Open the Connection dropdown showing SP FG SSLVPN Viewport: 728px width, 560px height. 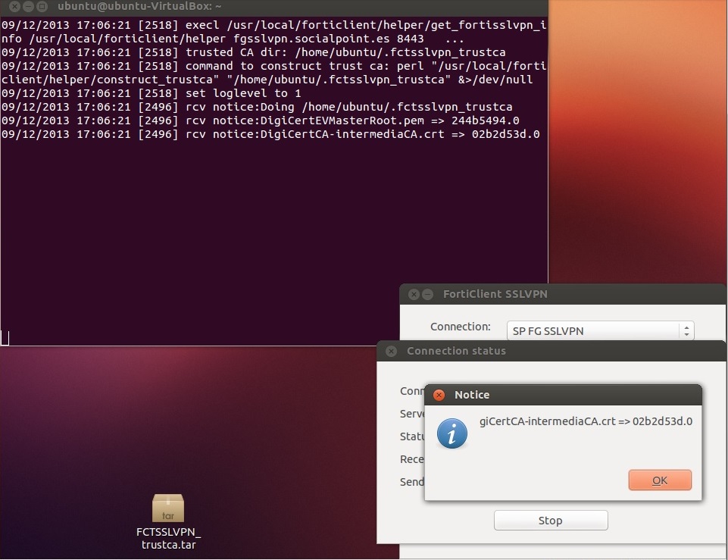pos(600,330)
